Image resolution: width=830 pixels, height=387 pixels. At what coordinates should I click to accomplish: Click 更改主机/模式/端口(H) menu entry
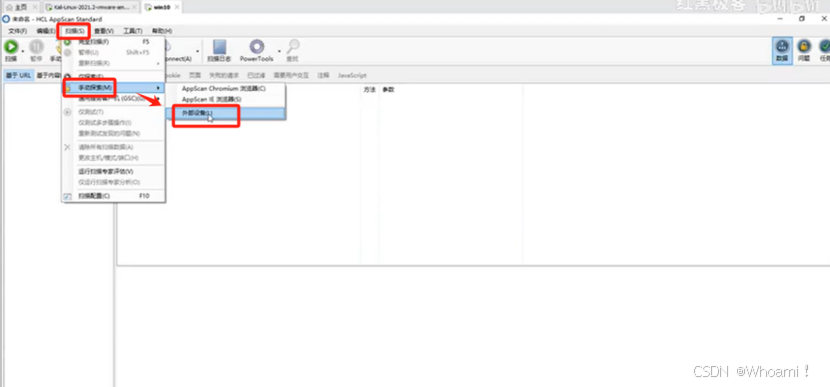click(114, 158)
